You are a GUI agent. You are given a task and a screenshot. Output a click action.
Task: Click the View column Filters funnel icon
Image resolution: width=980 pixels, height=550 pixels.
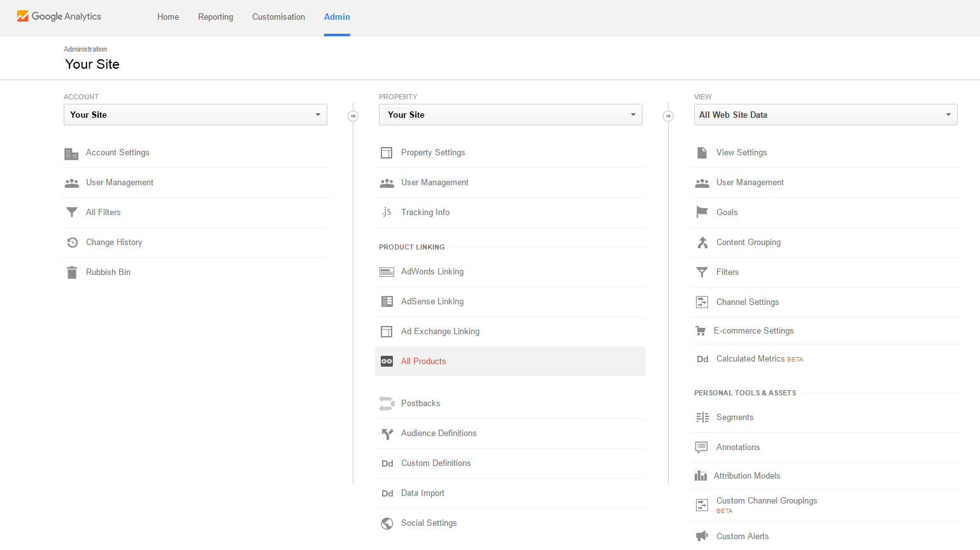(702, 272)
